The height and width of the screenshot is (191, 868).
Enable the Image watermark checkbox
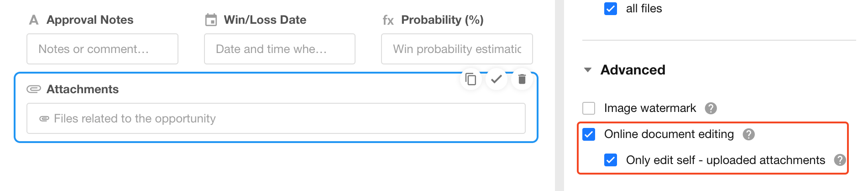[589, 108]
